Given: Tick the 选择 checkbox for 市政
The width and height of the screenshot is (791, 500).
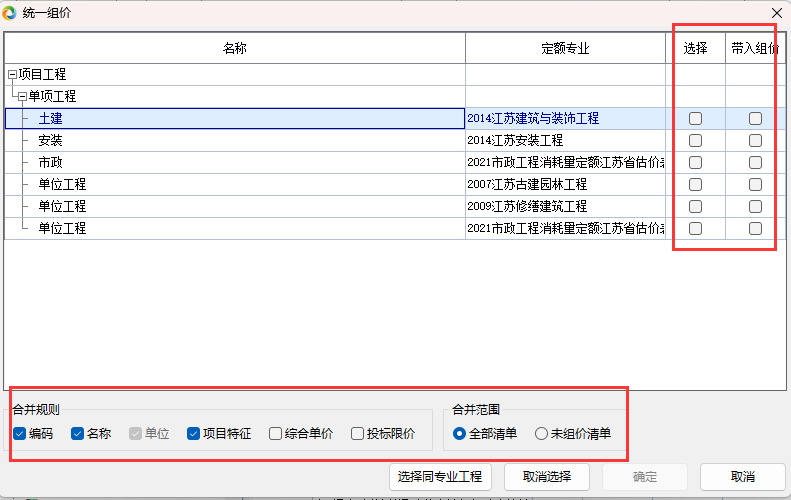Looking at the screenshot, I should point(695,163).
